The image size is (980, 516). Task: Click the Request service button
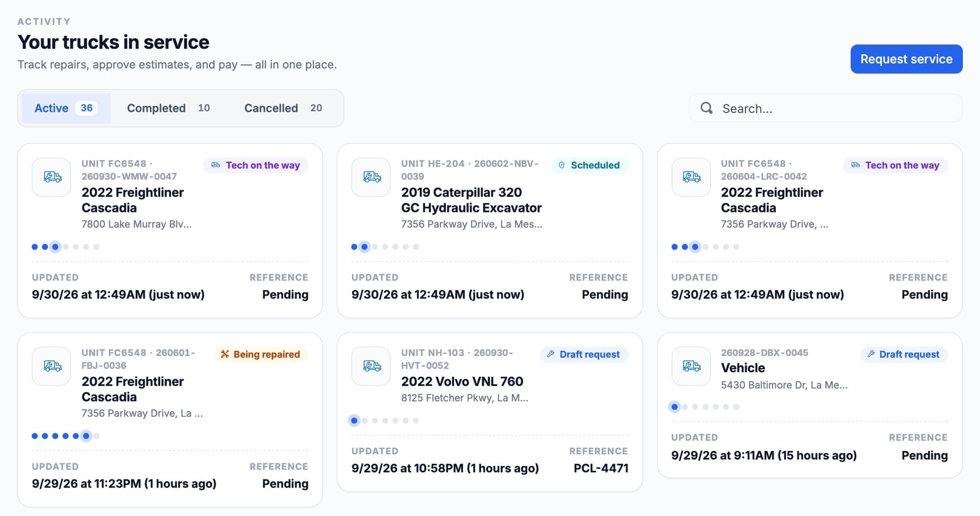click(906, 59)
